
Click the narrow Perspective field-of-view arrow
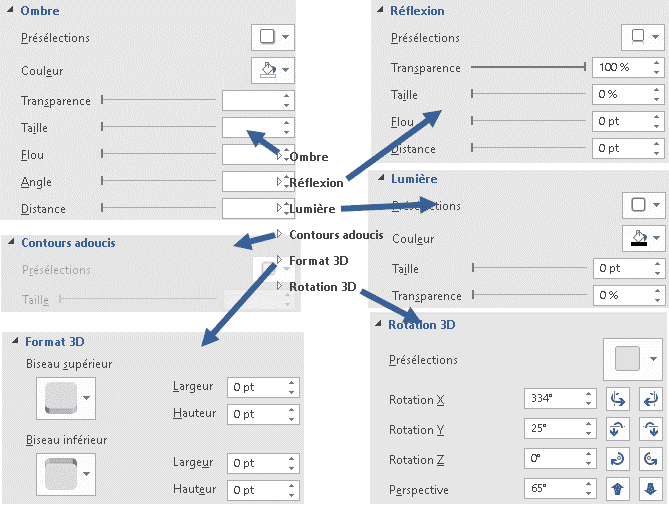tap(617, 489)
